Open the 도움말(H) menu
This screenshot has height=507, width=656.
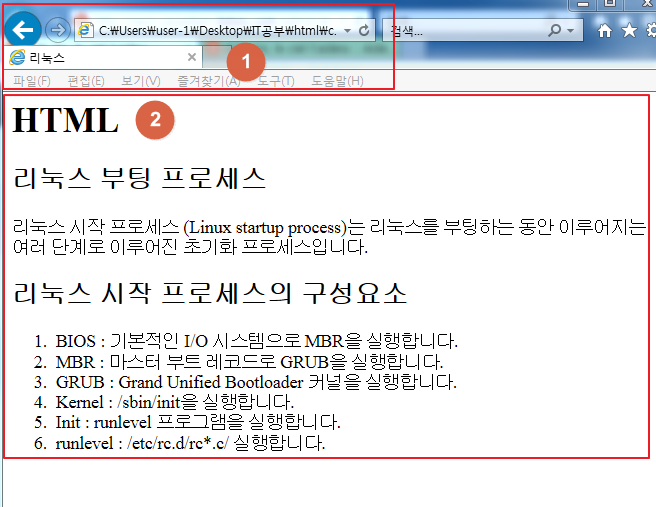[x=337, y=81]
